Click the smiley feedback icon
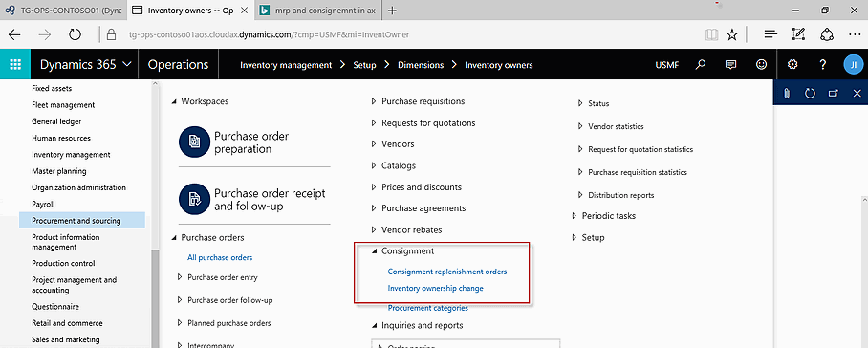Image resolution: width=868 pixels, height=348 pixels. coord(762,65)
